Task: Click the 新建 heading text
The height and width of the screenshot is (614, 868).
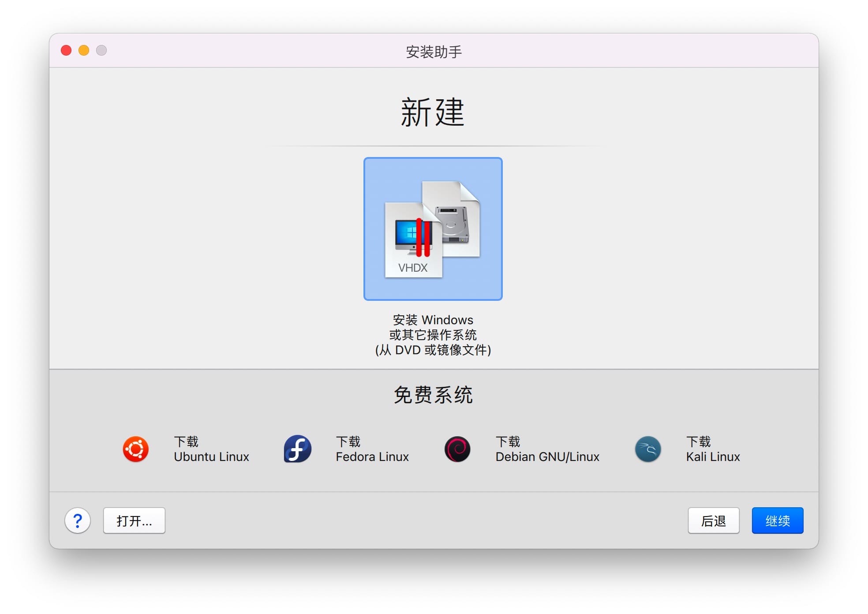Action: (433, 112)
